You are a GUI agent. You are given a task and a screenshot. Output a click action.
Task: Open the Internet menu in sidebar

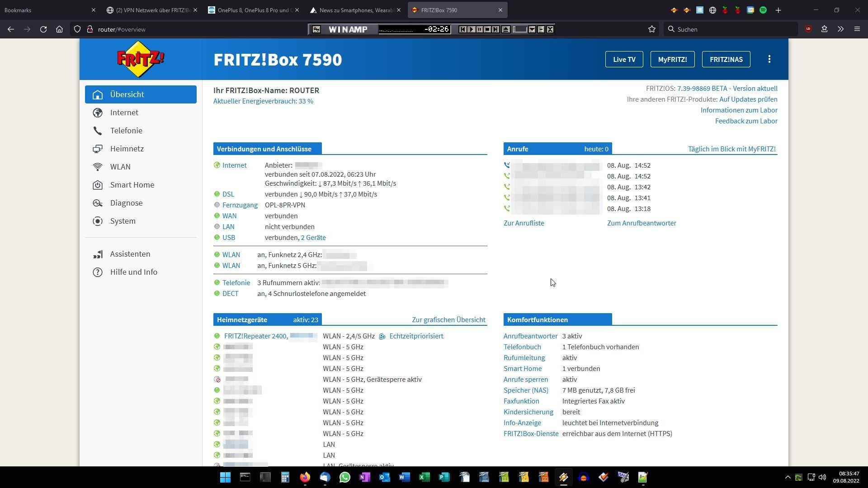tap(124, 113)
